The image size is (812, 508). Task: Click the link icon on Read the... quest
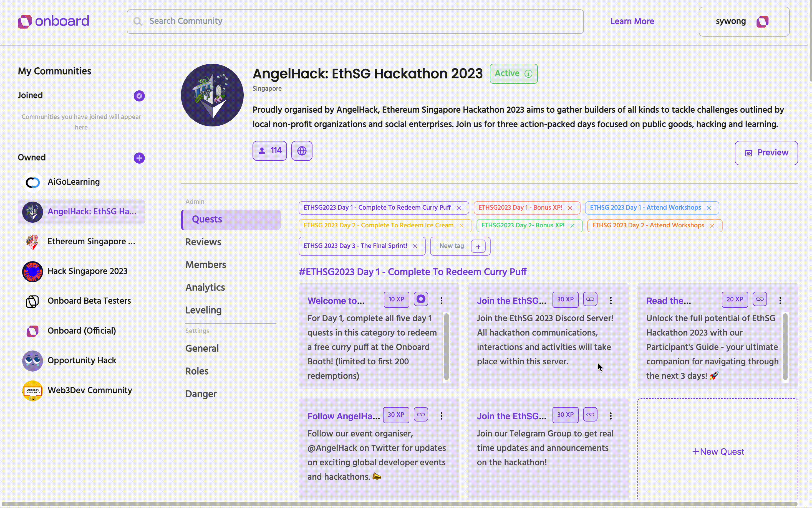[x=759, y=299]
